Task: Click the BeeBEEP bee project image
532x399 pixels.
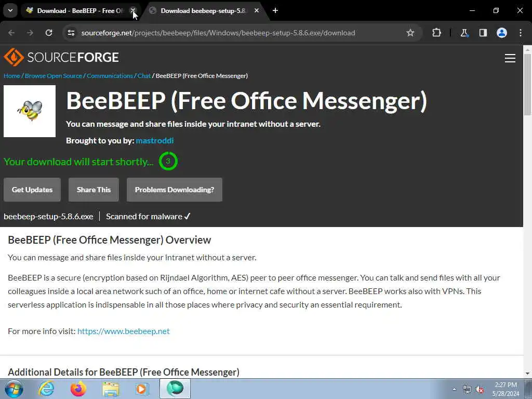Action: [30, 111]
